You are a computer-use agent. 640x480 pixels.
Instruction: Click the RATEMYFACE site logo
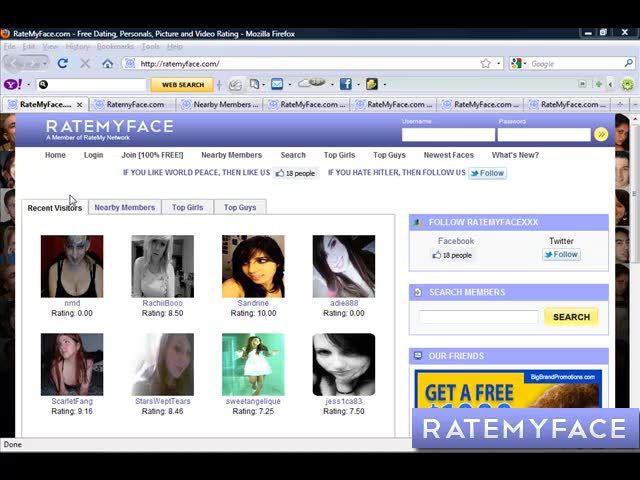pos(109,130)
